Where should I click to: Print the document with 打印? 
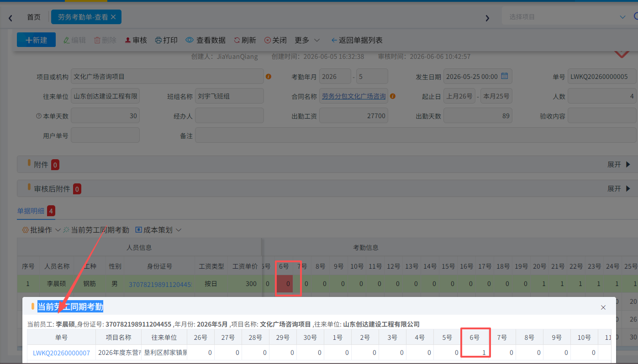pyautogui.click(x=166, y=40)
